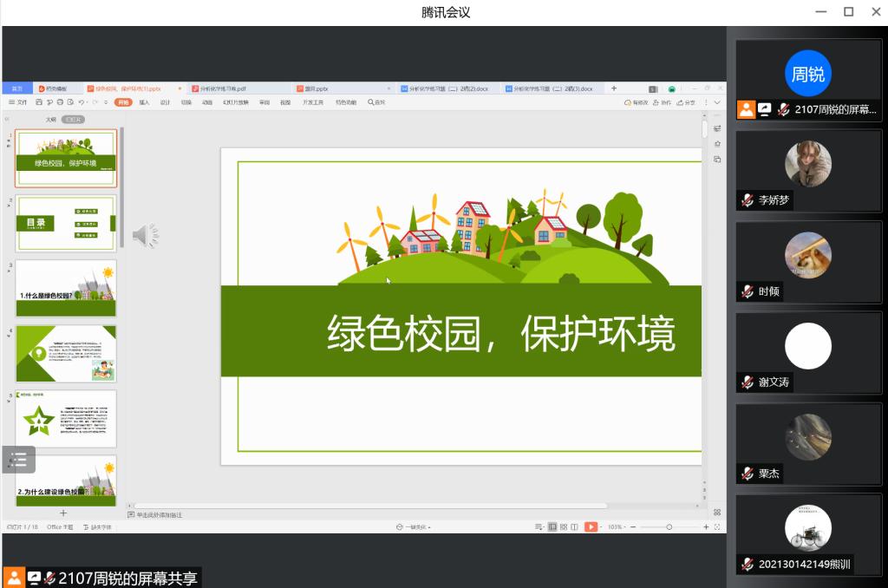The width and height of the screenshot is (888, 588).
Task: Open the 一键美化 dropdown in status bar
Action: pos(414,527)
